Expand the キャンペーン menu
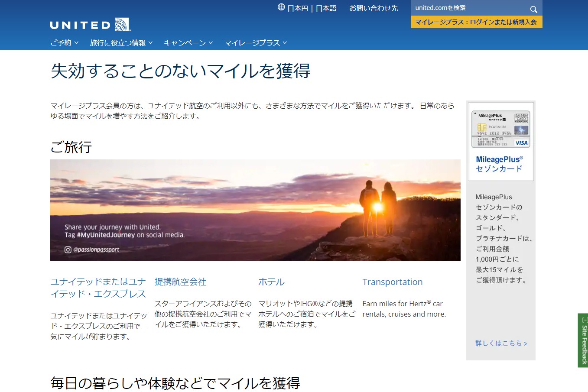This screenshot has height=392, width=588. click(x=188, y=43)
